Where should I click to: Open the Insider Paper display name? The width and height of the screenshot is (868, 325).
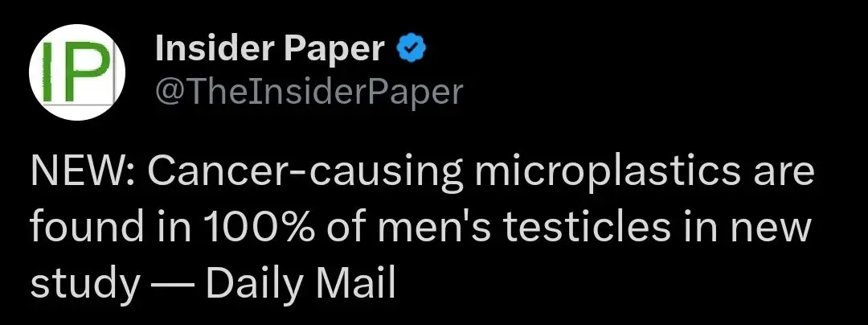[270, 51]
